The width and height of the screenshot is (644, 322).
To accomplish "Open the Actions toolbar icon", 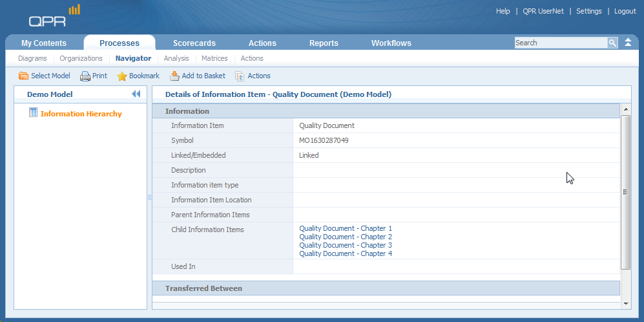I will [240, 76].
